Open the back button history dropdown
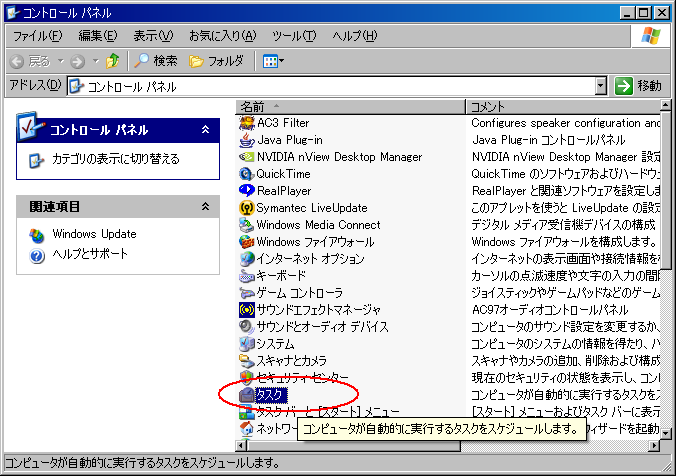 (61, 61)
